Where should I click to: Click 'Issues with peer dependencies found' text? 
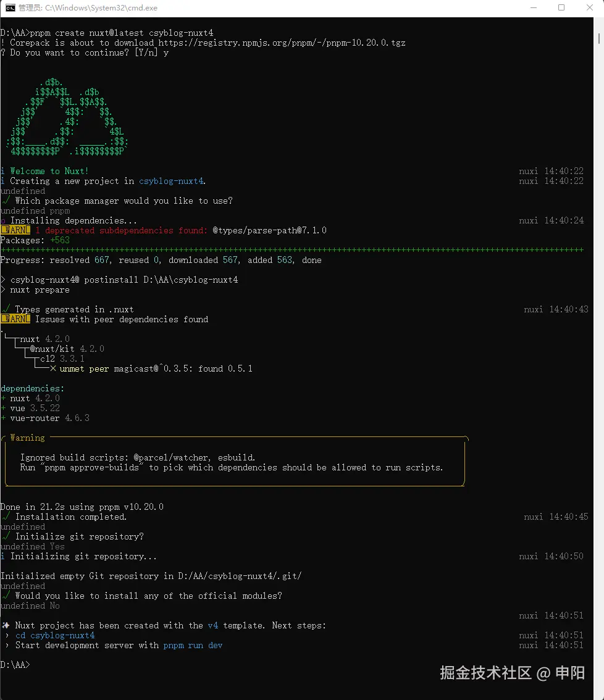point(122,319)
